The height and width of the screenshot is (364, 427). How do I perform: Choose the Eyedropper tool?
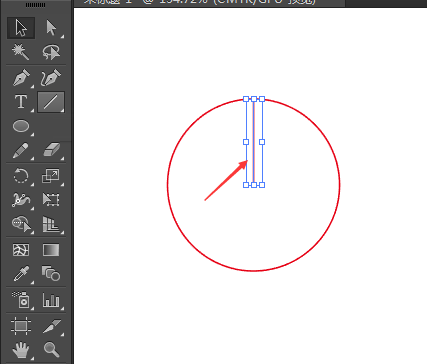point(21,274)
